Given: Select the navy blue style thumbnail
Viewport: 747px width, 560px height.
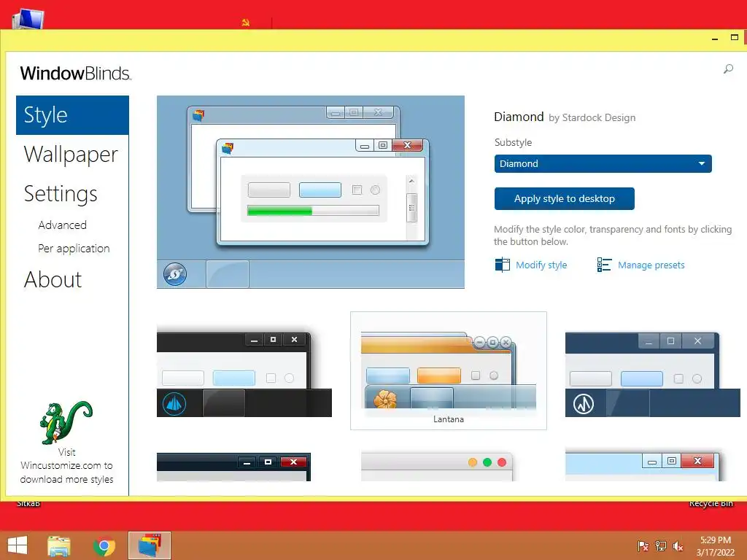Looking at the screenshot, I should tap(652, 374).
